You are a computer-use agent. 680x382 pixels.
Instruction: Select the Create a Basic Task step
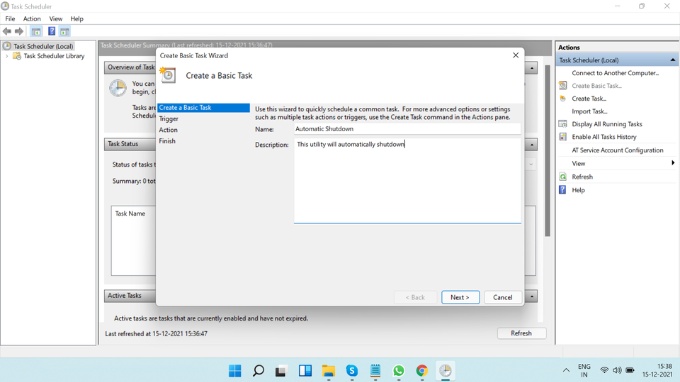(x=203, y=108)
